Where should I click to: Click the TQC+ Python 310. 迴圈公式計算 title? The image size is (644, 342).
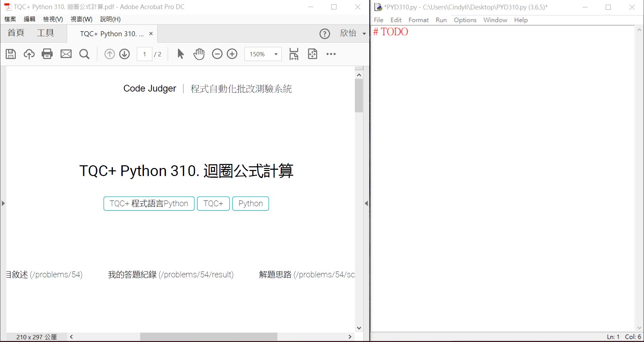click(x=186, y=171)
